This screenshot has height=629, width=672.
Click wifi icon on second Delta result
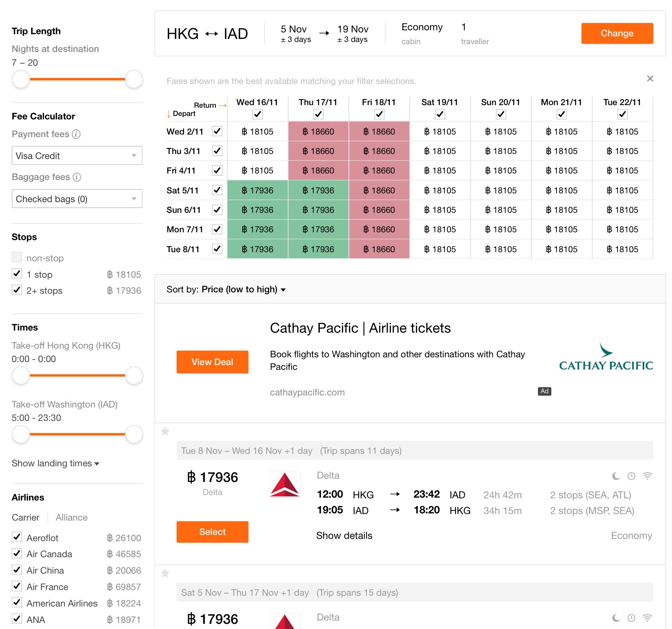[647, 618]
